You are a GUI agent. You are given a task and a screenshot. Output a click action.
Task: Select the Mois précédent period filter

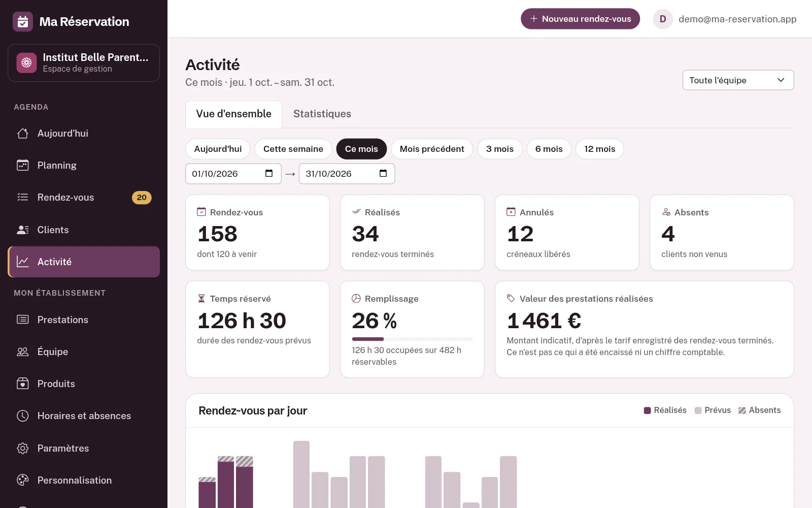pos(432,149)
